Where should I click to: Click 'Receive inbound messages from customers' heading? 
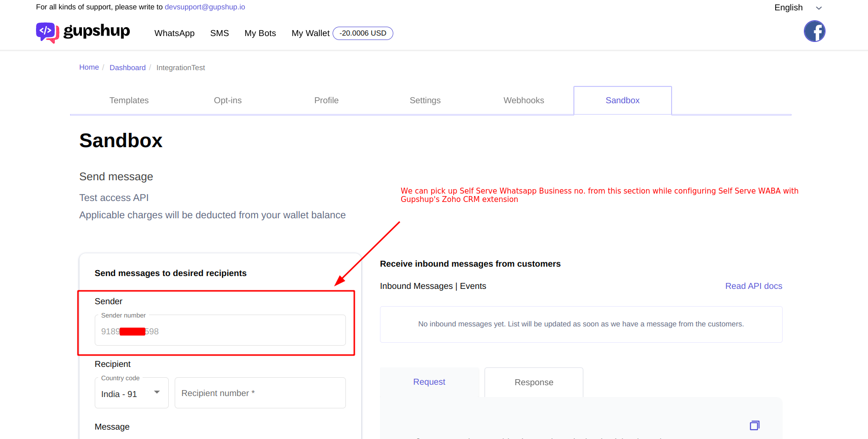(x=470, y=264)
